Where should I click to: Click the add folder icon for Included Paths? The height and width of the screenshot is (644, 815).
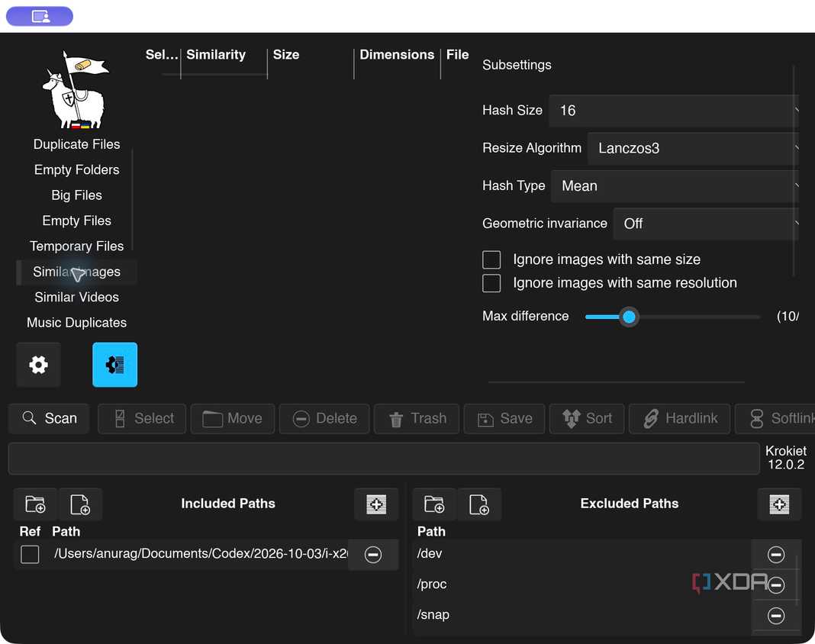tap(35, 504)
